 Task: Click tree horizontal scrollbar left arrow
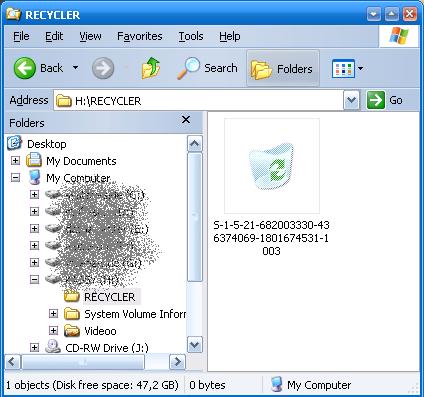pyautogui.click(x=13, y=362)
